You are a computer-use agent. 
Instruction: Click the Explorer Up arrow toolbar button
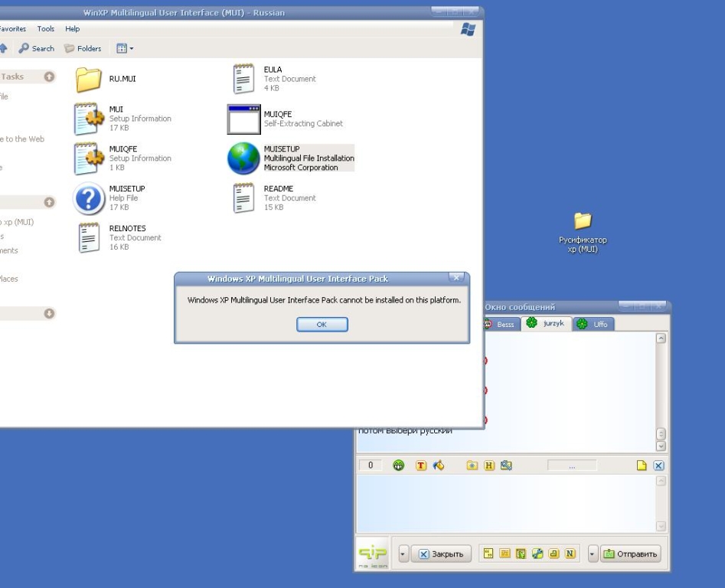click(x=3, y=48)
